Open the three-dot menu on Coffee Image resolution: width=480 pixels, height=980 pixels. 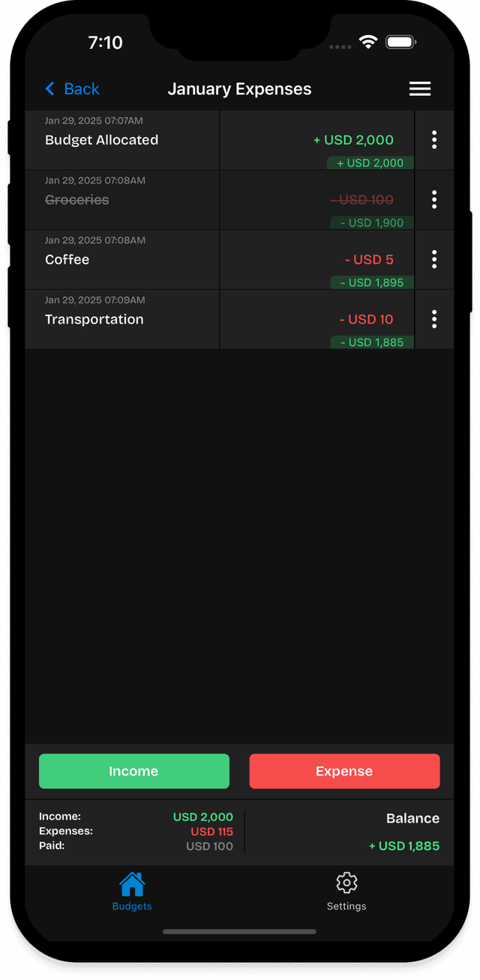click(x=434, y=259)
